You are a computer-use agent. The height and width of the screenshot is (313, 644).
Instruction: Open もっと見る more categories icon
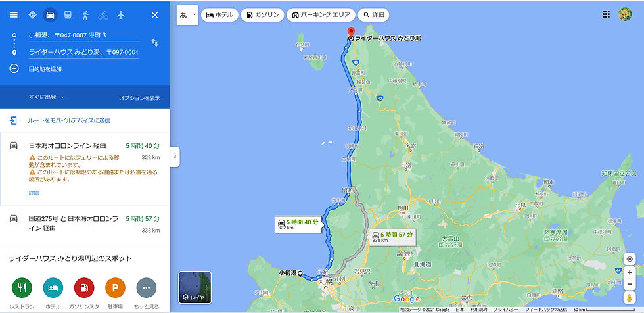tap(146, 288)
